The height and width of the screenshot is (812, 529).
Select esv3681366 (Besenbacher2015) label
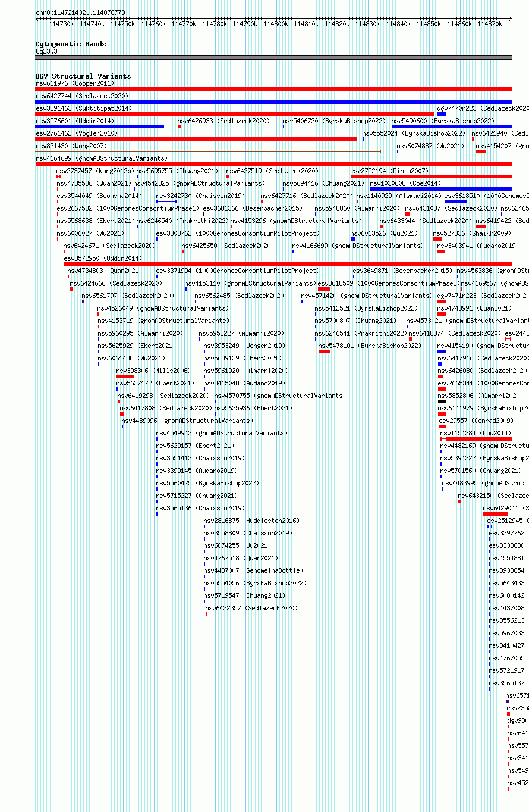click(253, 208)
